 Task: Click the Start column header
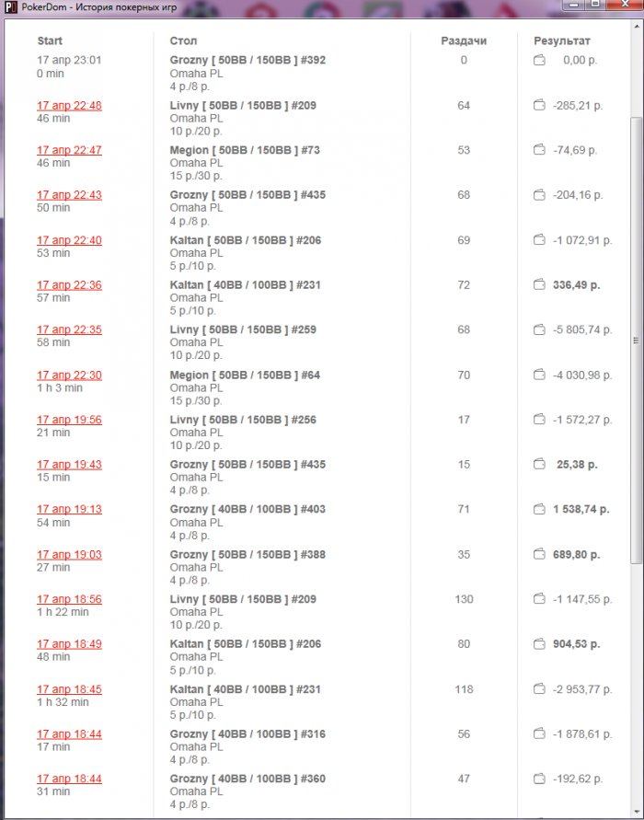51,41
